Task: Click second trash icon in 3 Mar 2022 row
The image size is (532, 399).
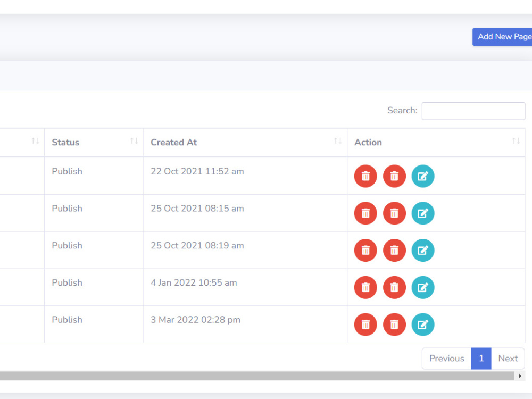Action: [394, 325]
